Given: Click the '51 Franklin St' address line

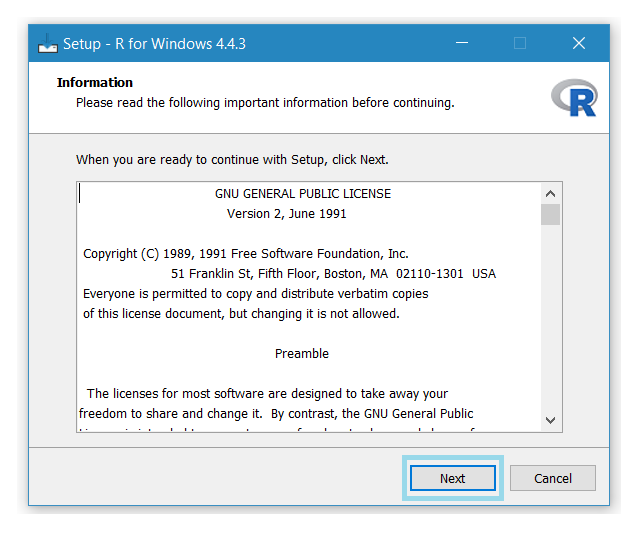Looking at the screenshot, I should (333, 274).
